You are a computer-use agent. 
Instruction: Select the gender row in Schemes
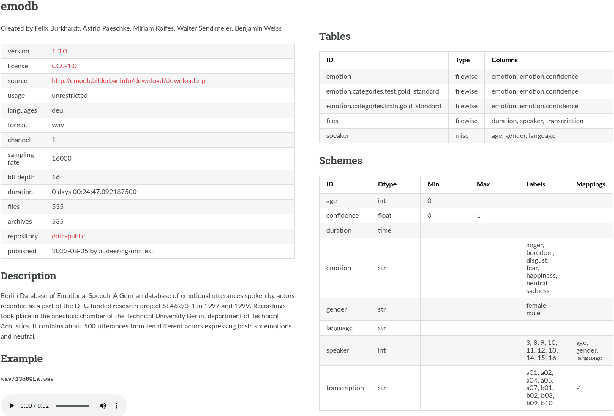click(x=336, y=307)
